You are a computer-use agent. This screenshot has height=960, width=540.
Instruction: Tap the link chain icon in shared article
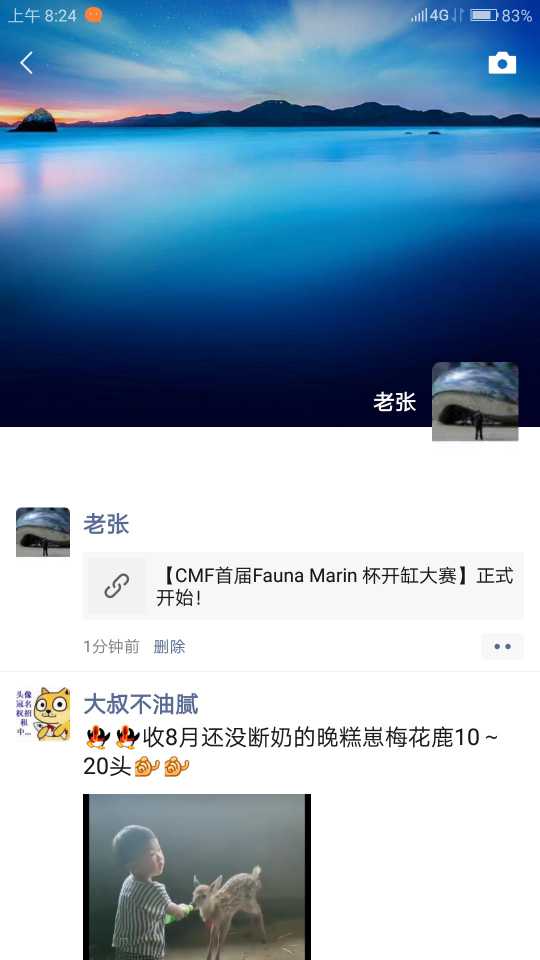[116, 585]
